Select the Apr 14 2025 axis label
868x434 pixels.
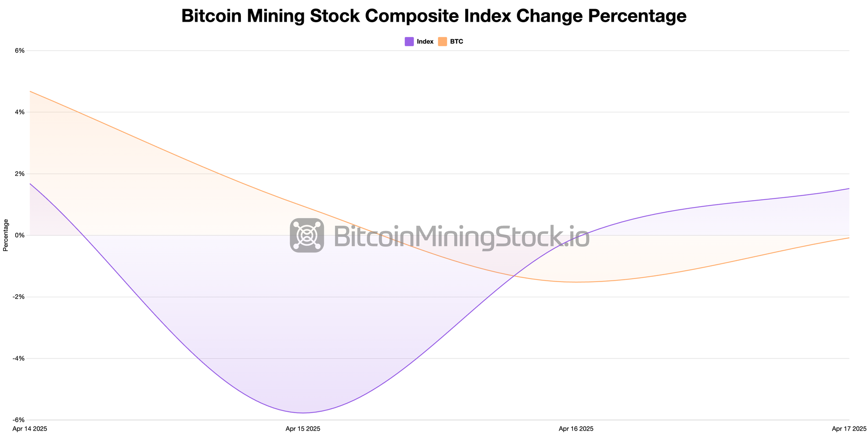tap(30, 429)
